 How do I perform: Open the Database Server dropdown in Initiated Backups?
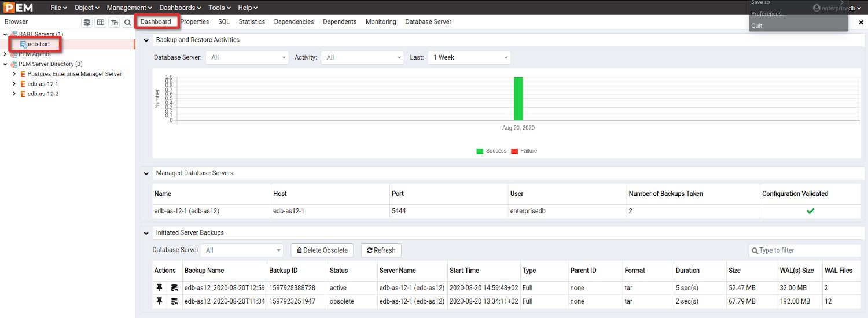[242, 250]
